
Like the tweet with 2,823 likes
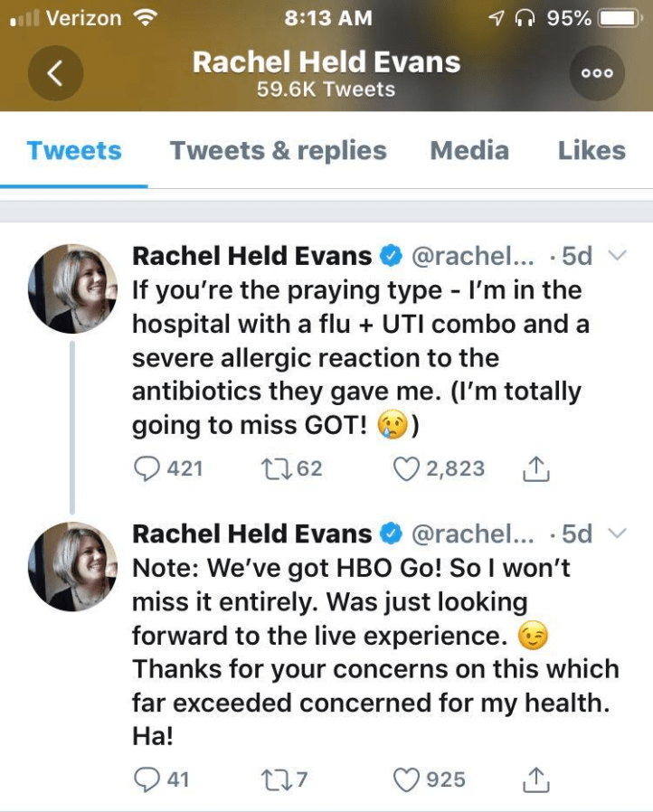click(x=409, y=468)
